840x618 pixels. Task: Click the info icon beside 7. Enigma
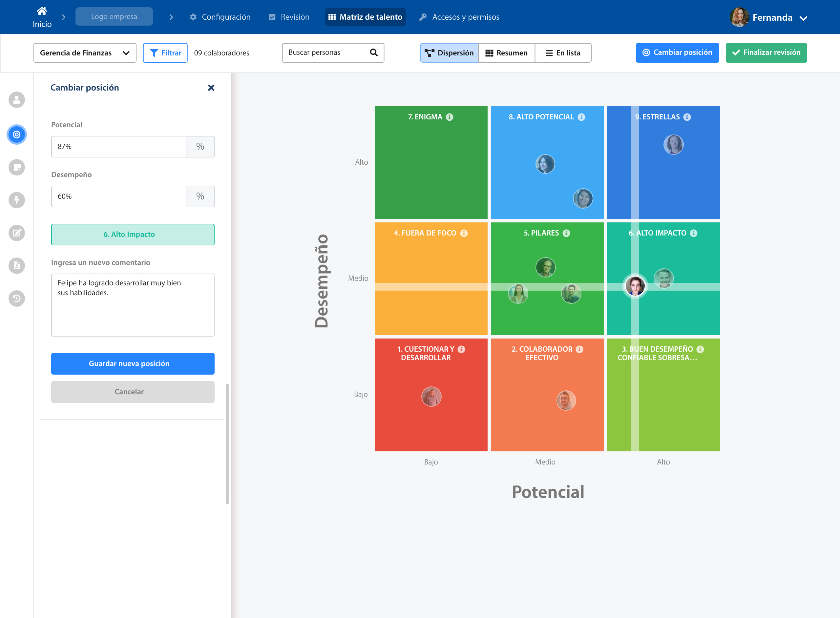(450, 117)
